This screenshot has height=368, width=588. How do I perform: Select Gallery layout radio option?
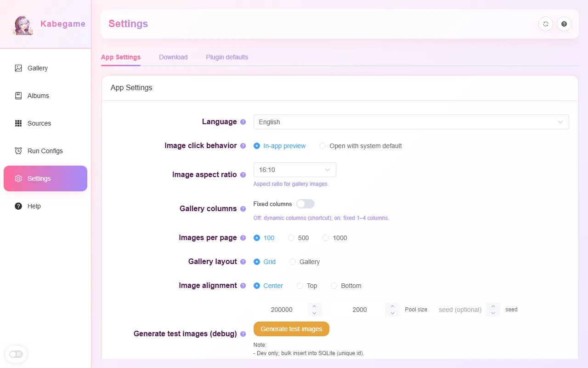pyautogui.click(x=305, y=262)
